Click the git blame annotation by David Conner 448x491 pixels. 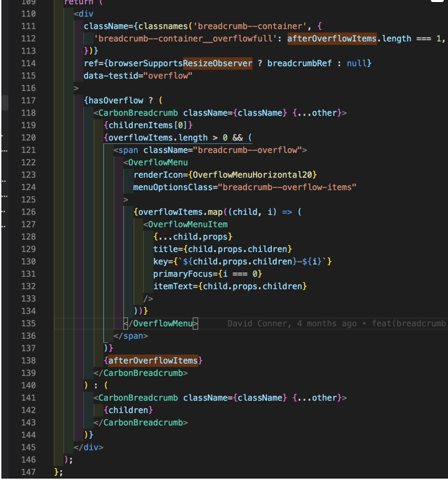point(337,324)
